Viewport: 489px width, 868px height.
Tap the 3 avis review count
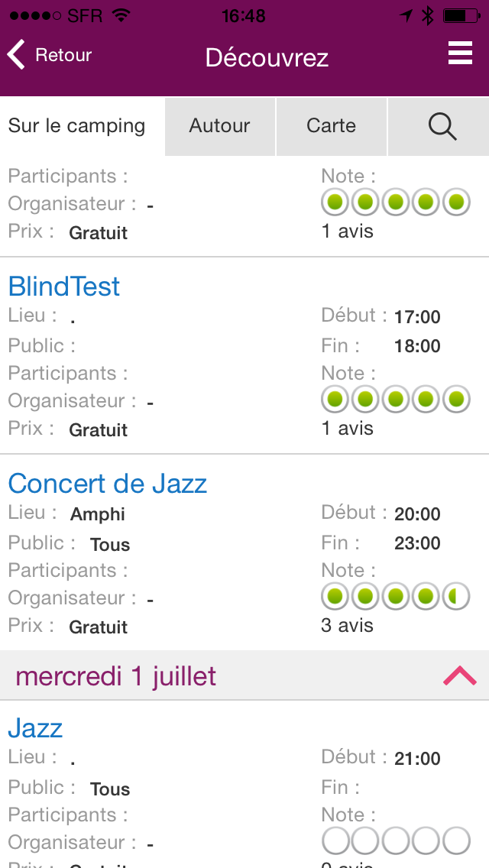(x=347, y=626)
